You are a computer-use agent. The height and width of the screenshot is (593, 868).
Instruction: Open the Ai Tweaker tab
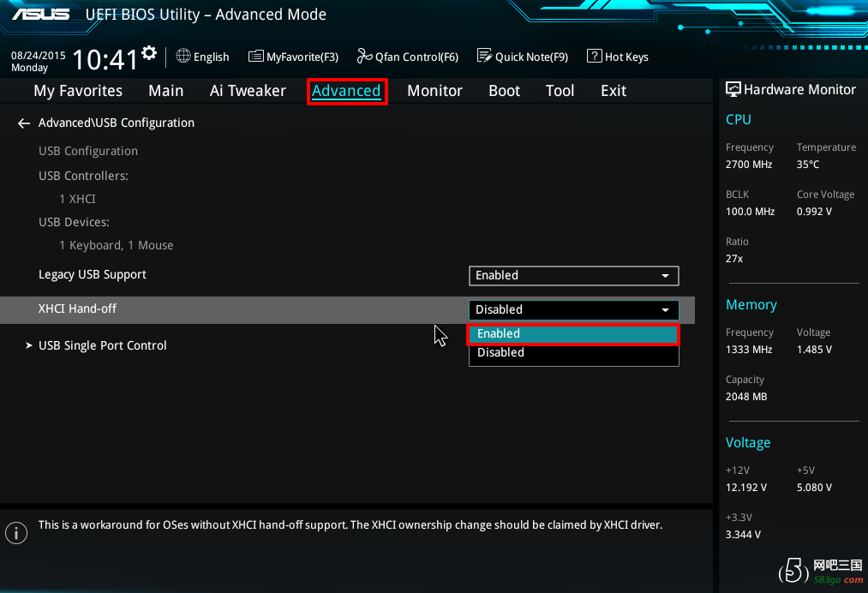[248, 91]
